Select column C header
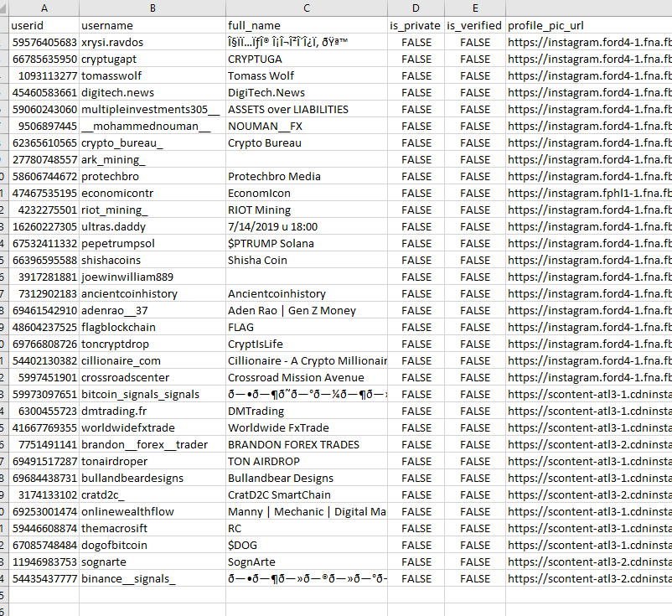 (307, 8)
